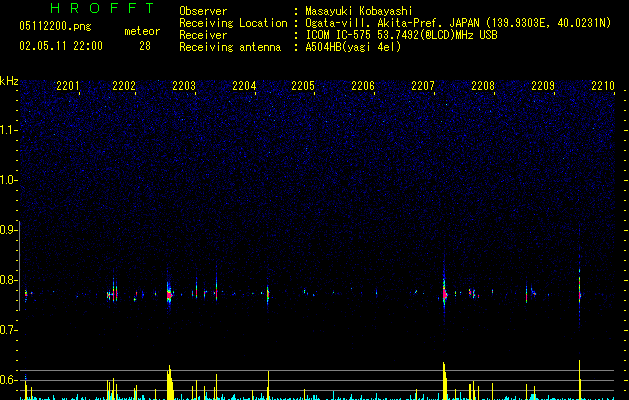This screenshot has width=629, height=400.
Task: Click the 2205 time marker
Action: tap(303, 86)
